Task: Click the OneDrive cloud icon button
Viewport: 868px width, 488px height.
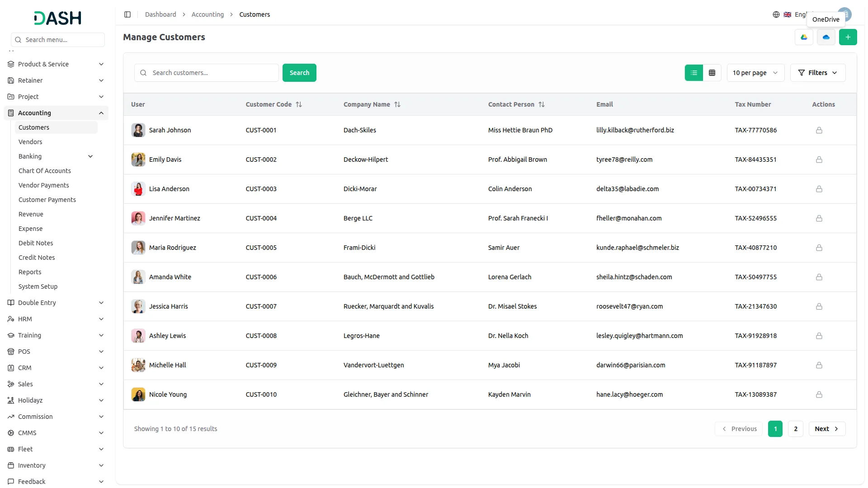Action: [826, 37]
